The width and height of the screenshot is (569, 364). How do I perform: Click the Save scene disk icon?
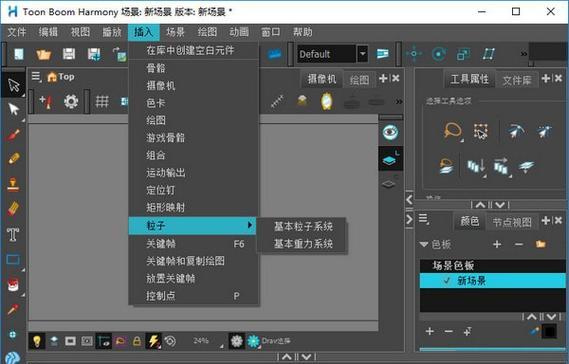click(69, 54)
